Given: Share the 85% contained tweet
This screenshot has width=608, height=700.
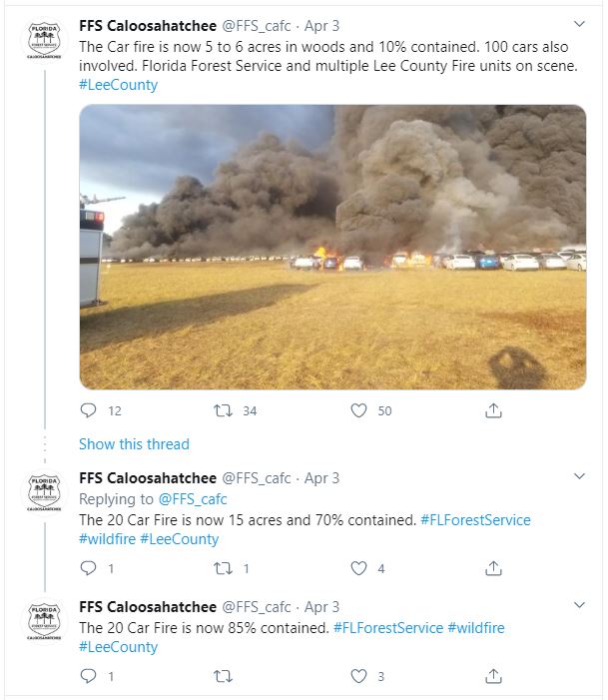Looking at the screenshot, I should tap(493, 676).
